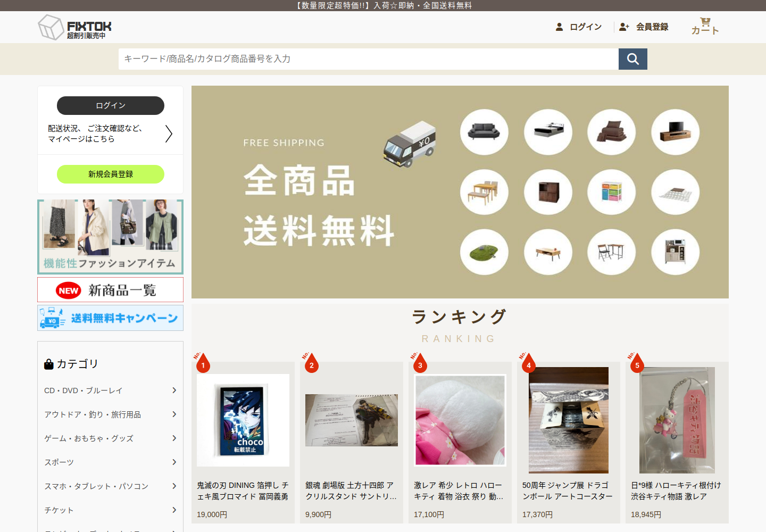Open the 鬼滅の刃 DINING product thumbnail
766x532 pixels.
243,420
